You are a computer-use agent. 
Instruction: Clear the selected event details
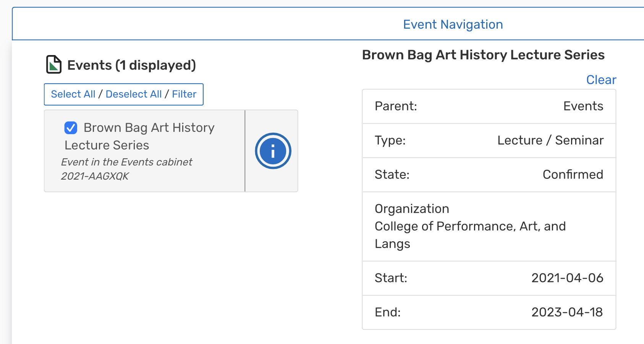601,80
